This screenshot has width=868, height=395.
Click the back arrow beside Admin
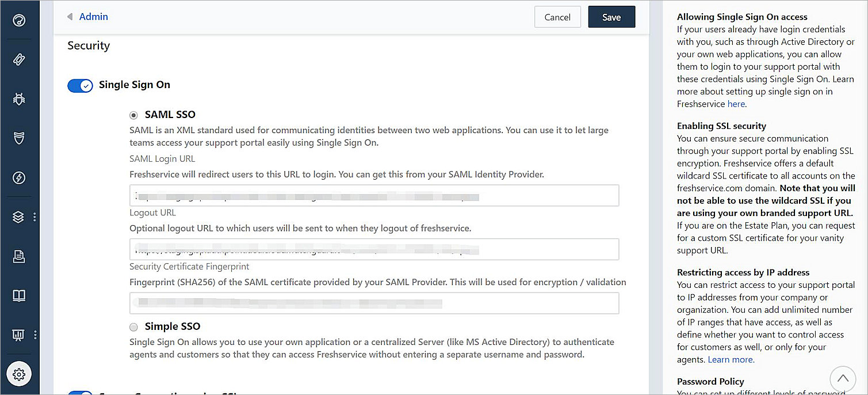point(70,17)
